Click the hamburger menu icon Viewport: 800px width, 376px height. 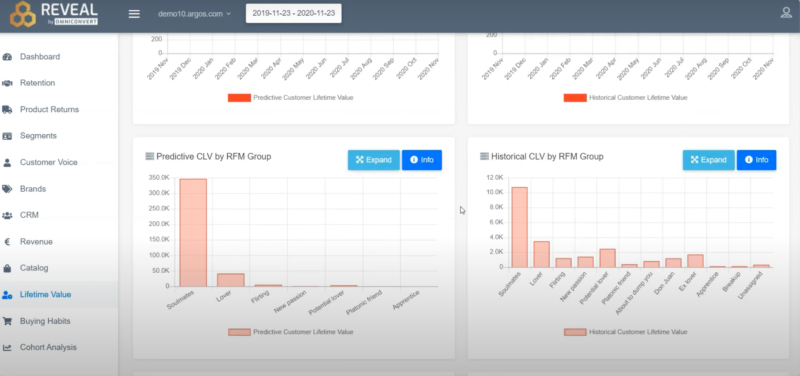[134, 14]
